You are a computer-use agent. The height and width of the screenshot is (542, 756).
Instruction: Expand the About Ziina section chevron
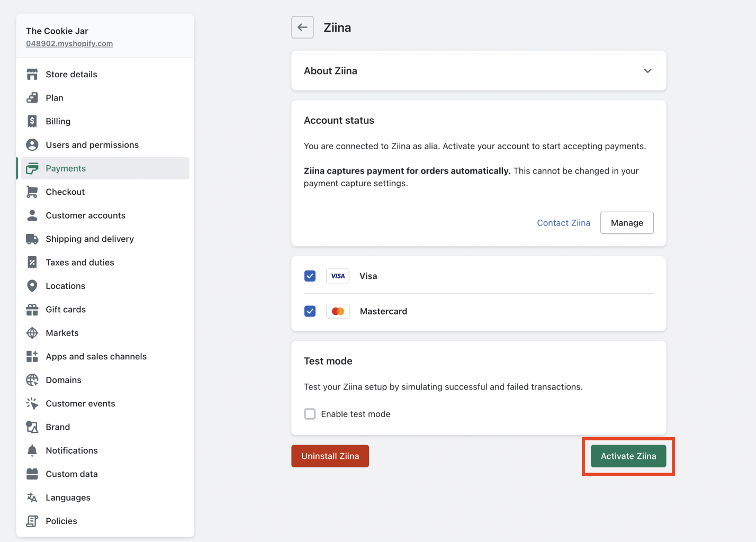click(647, 71)
